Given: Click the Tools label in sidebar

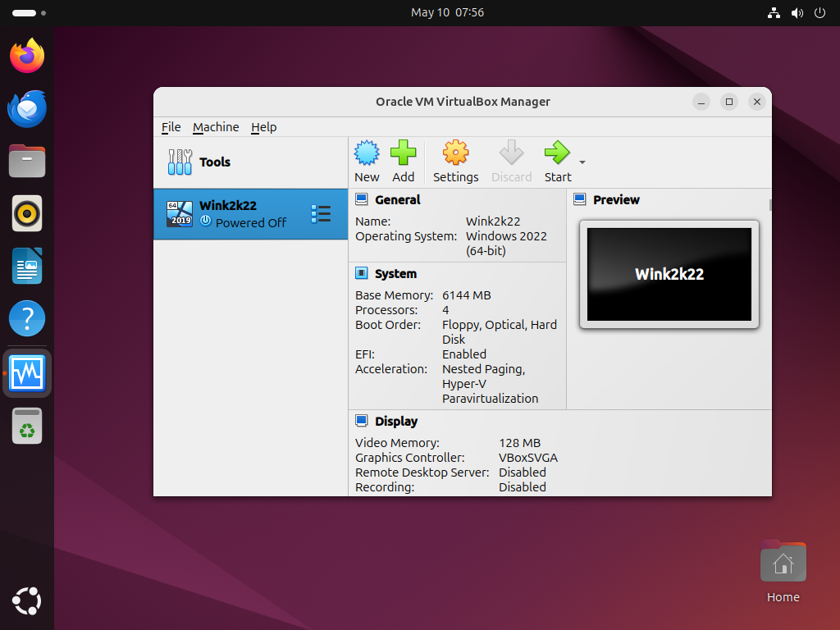Looking at the screenshot, I should [215, 162].
